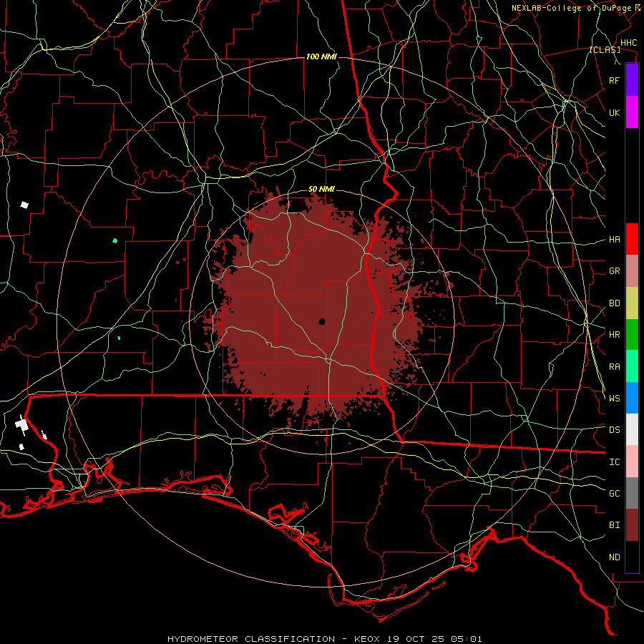Click the 100 NMI range ring label

[x=321, y=57]
